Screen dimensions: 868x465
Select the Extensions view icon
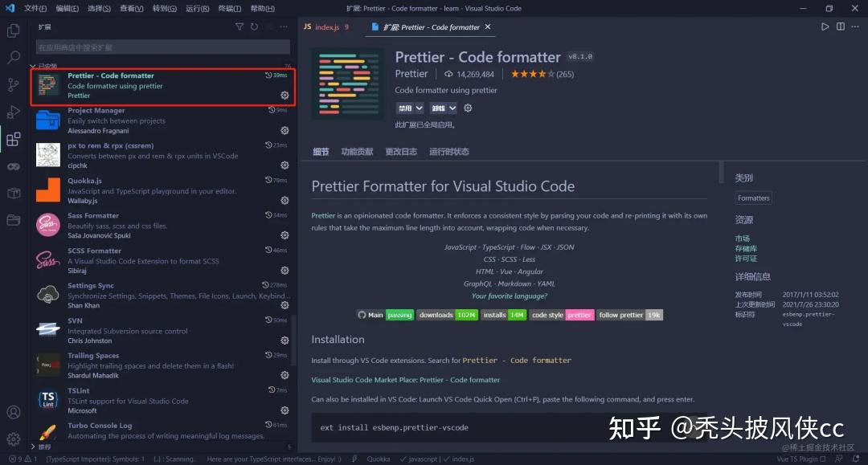coord(14,139)
